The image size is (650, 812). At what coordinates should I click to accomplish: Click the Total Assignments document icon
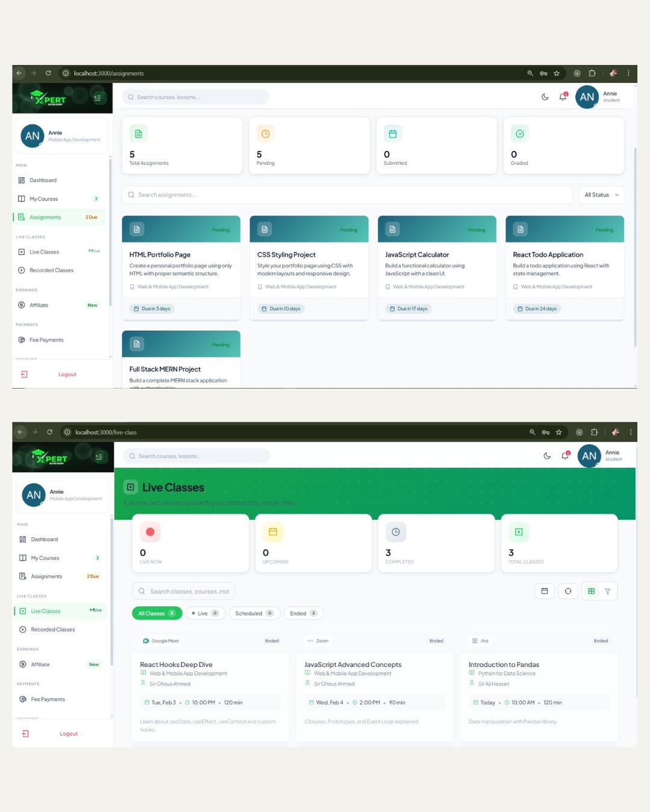pos(138,134)
